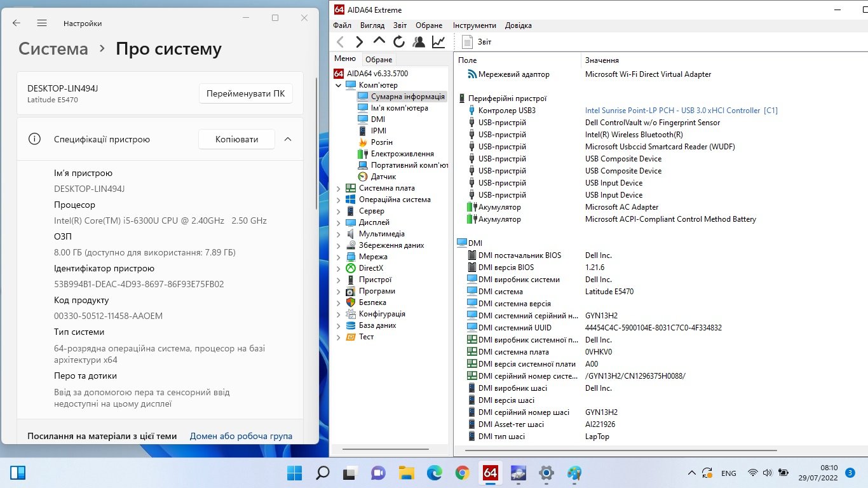Image resolution: width=868 pixels, height=488 pixels.
Task: Click the Програми tree icon
Action: [350, 291]
